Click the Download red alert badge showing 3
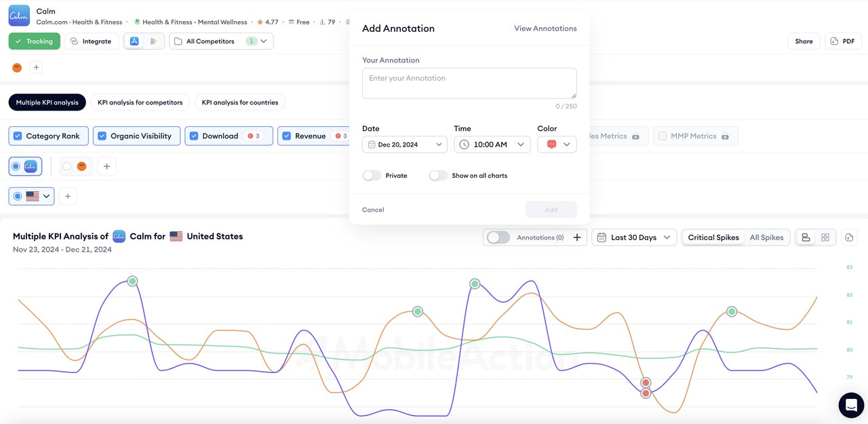868x424 pixels. [x=254, y=136]
